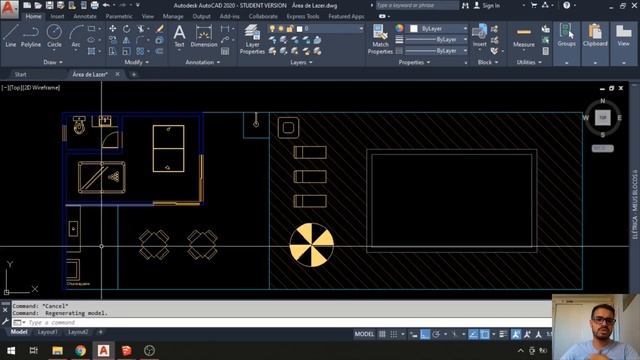Open the Parametric ribbon tab
640x360 pixels.
pos(119,17)
